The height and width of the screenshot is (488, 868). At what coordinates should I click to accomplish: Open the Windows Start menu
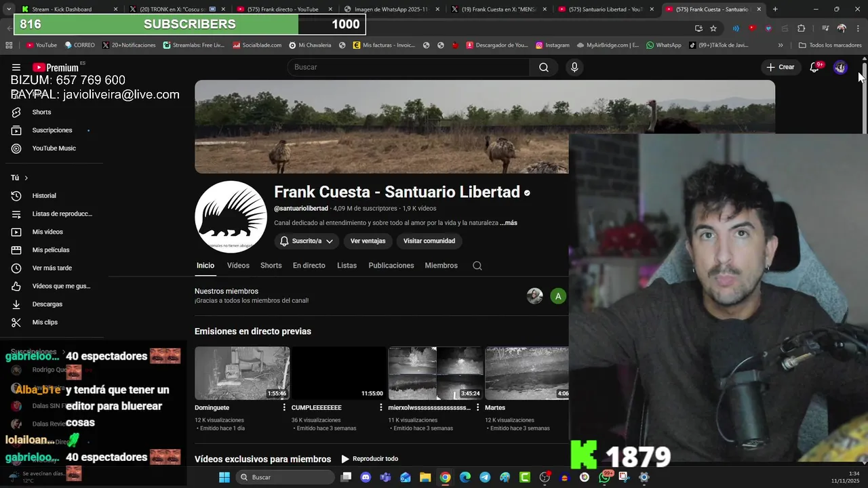pyautogui.click(x=224, y=477)
